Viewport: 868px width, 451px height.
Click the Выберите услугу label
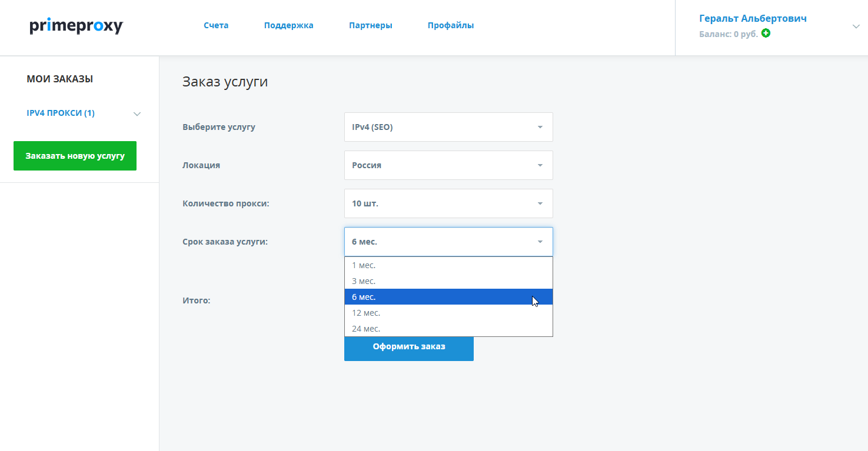219,127
